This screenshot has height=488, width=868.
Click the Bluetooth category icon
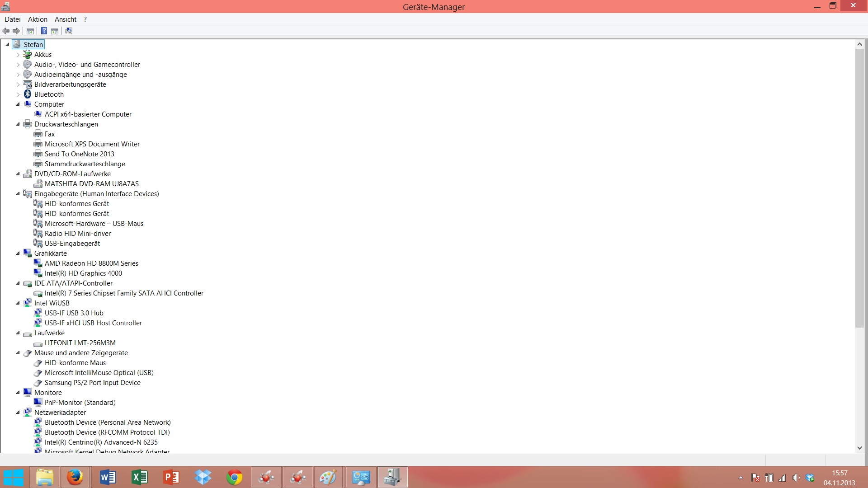(x=28, y=94)
